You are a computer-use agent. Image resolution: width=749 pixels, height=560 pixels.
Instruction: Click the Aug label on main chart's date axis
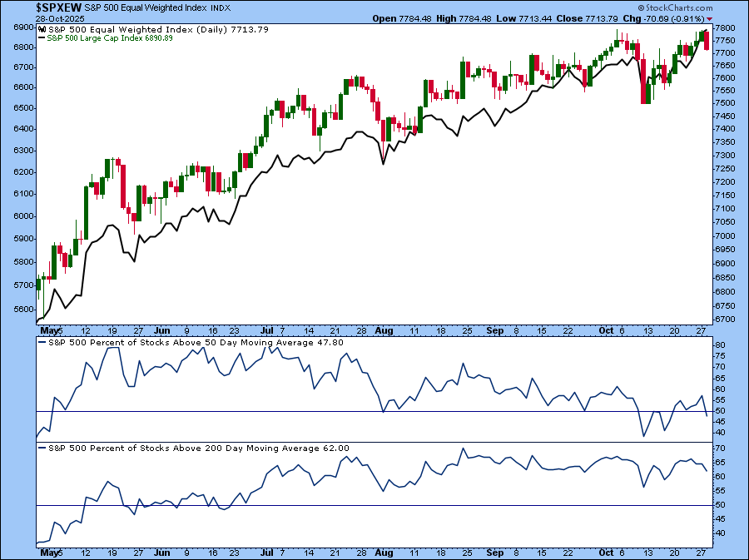(x=383, y=330)
